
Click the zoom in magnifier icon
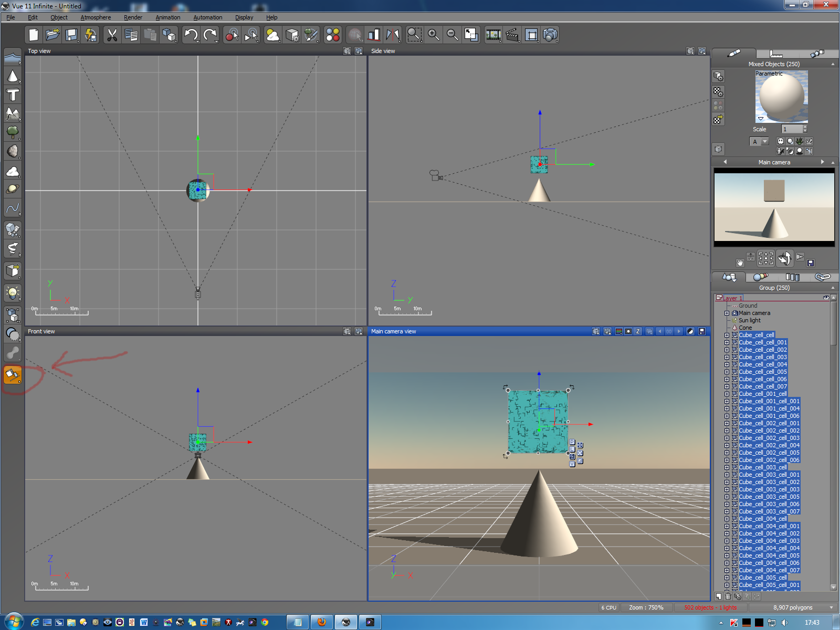pyautogui.click(x=434, y=35)
